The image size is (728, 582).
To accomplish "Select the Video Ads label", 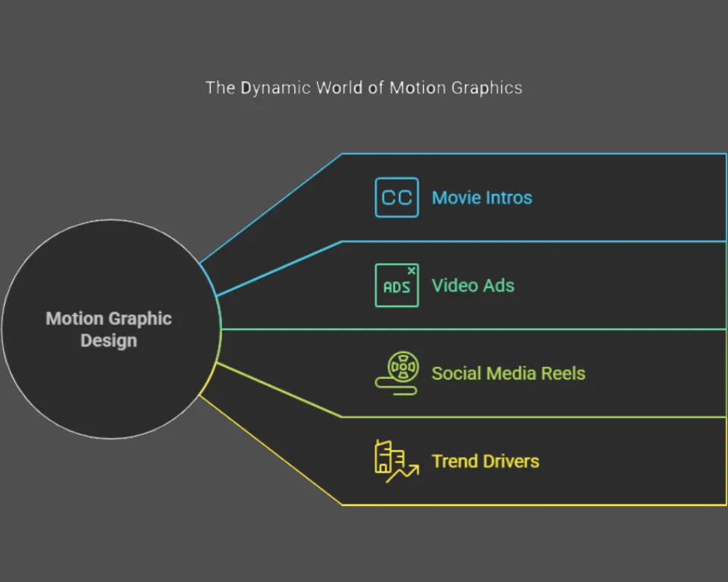I will tap(473, 286).
